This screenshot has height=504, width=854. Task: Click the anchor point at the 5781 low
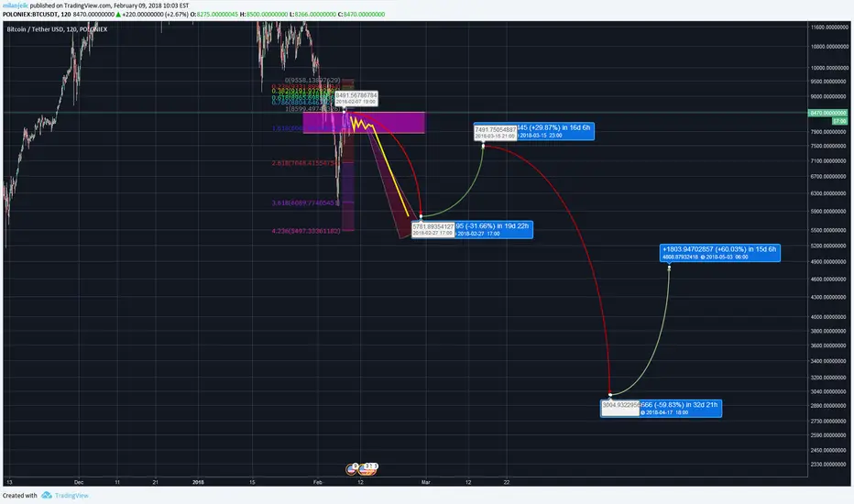(421, 216)
